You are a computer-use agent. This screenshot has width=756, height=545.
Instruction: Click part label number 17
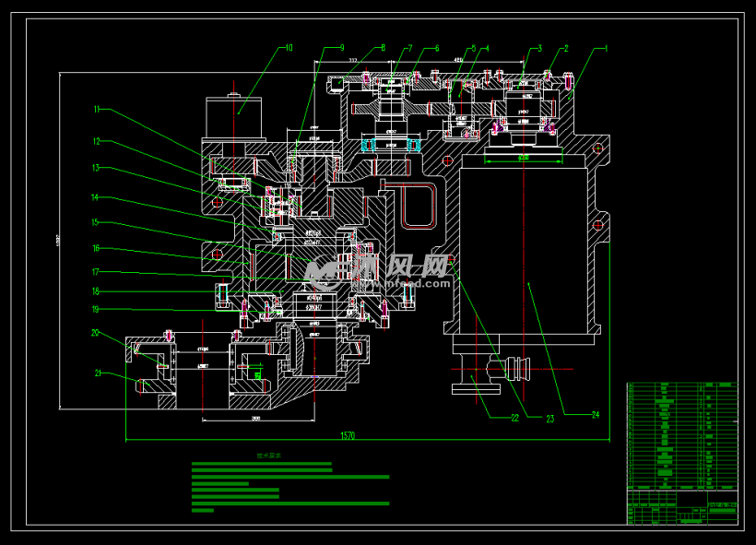point(95,272)
